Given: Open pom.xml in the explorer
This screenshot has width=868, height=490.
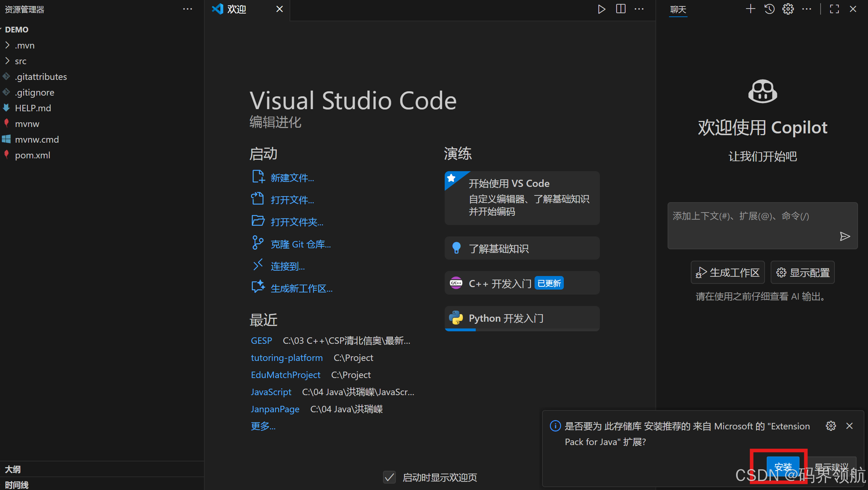Looking at the screenshot, I should pyautogui.click(x=32, y=155).
